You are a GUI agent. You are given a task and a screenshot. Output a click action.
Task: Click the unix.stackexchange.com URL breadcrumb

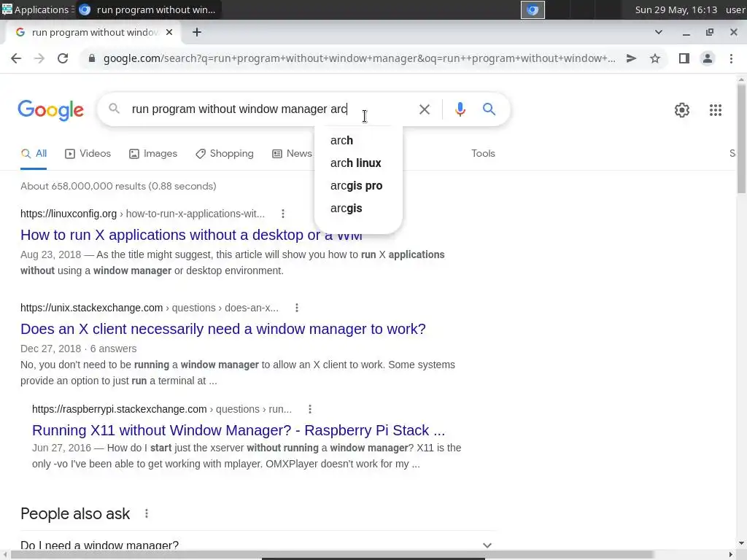[150, 308]
